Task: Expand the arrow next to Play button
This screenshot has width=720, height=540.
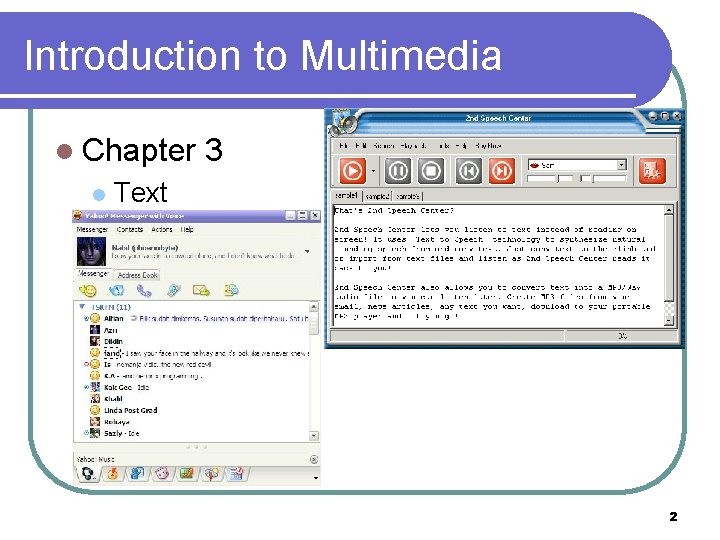Action: (x=373, y=171)
